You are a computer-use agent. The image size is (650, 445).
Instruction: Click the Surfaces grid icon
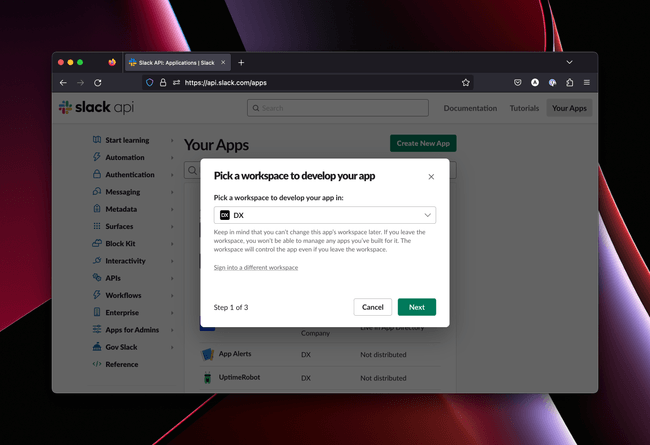97,226
